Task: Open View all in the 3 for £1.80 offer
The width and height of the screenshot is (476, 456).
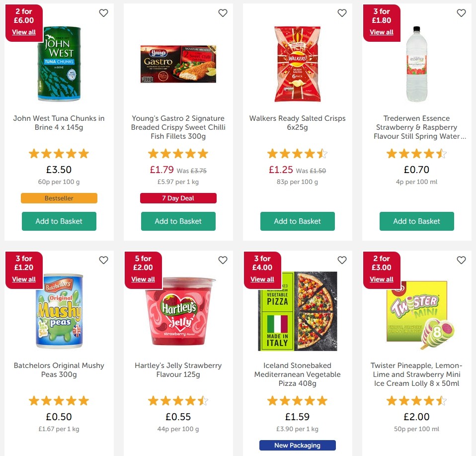Action: click(381, 32)
